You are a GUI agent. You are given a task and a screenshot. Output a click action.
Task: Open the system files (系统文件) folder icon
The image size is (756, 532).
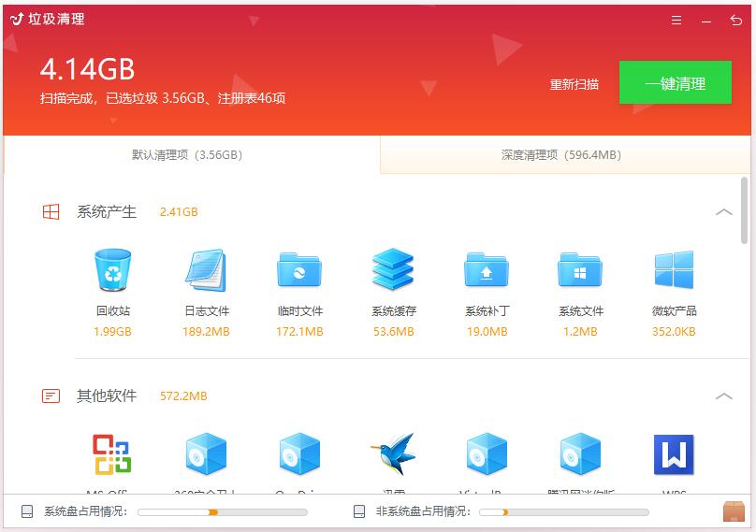click(580, 270)
